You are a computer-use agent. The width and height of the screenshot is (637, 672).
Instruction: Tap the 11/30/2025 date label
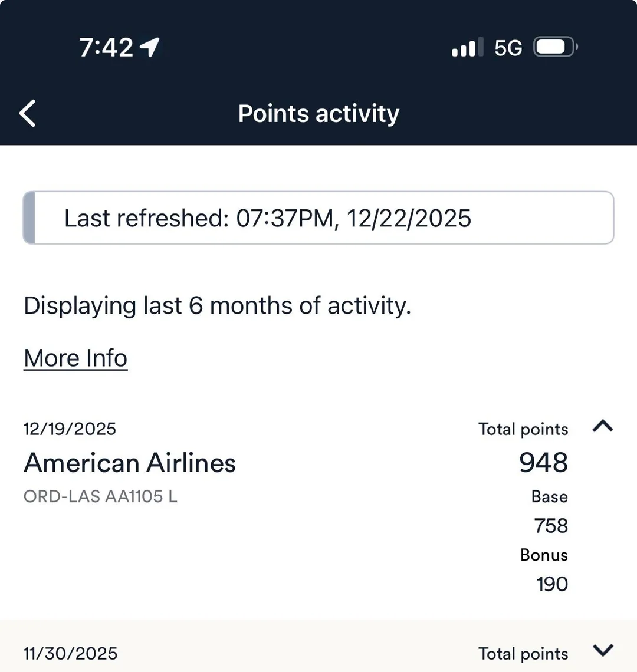[x=70, y=653]
